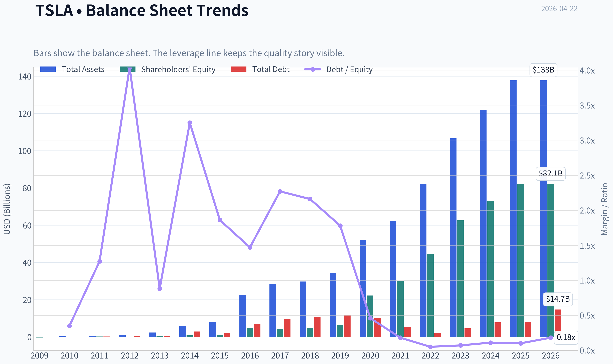Select the 2014 Debt/Equity line marker
The image size is (613, 364).
pos(190,123)
